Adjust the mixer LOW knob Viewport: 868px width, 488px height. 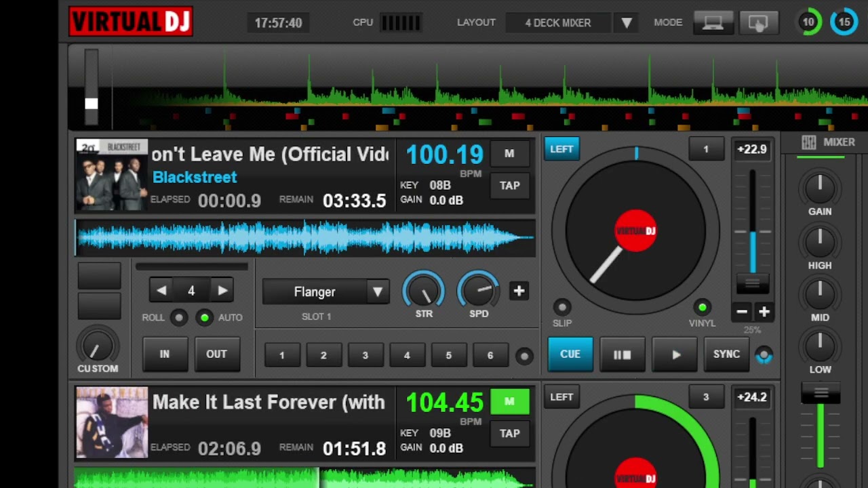coord(820,346)
